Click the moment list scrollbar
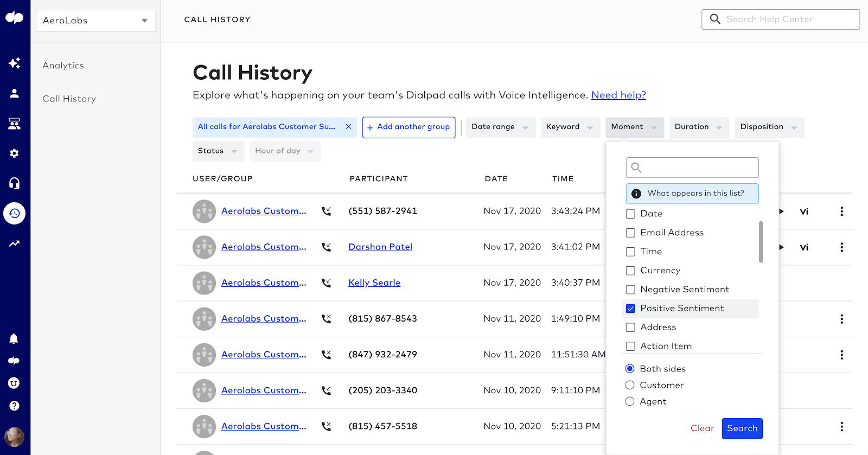Viewport: 868px width, 455px height. pyautogui.click(x=761, y=242)
